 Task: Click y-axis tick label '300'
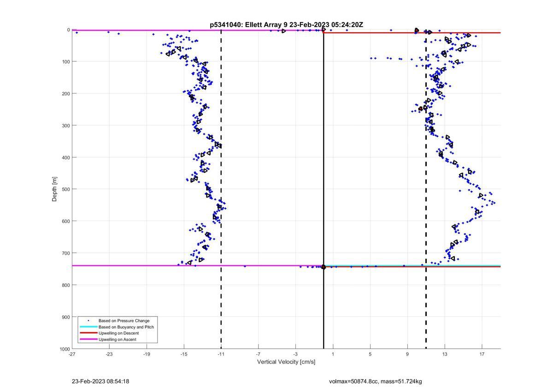click(x=65, y=126)
